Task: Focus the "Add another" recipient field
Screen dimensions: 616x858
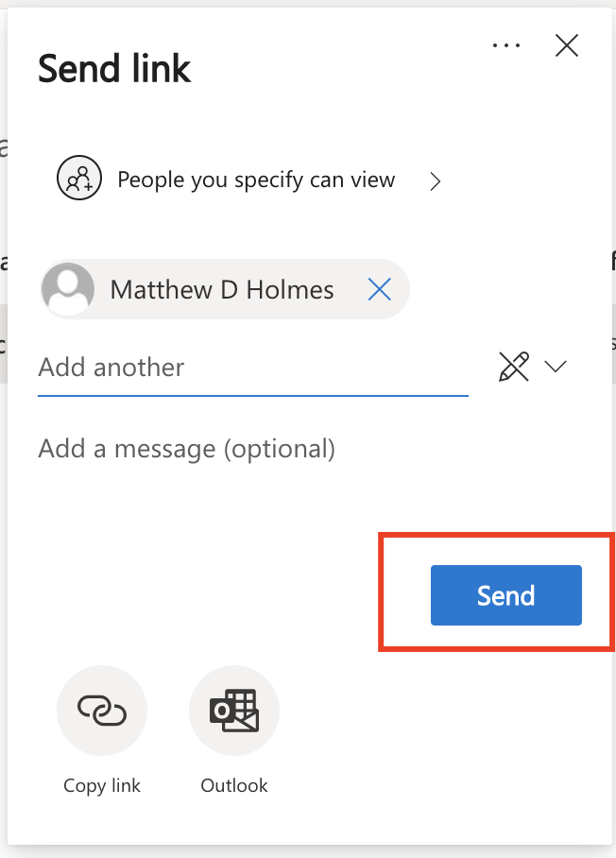Action: tap(253, 368)
